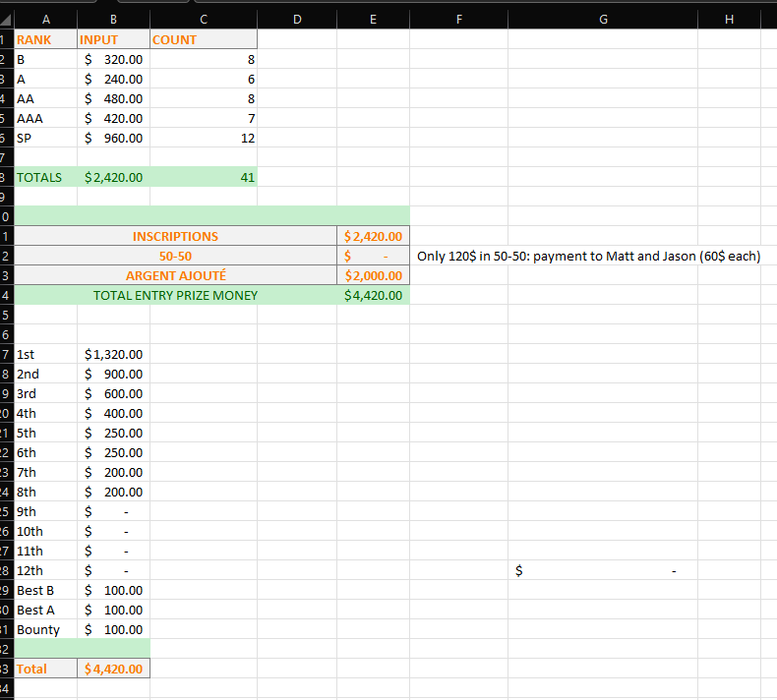Click the COUNT header cell
The width and height of the screenshot is (777, 700).
(x=202, y=40)
